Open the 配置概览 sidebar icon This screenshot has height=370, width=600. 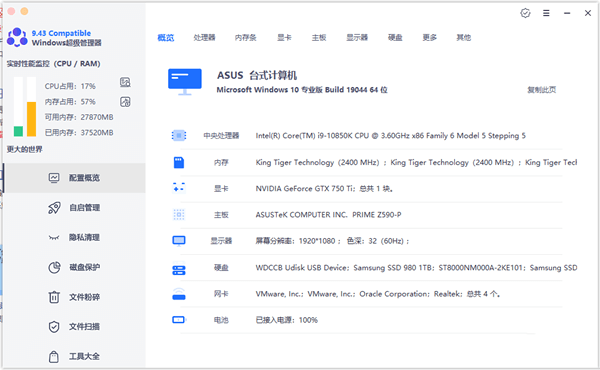click(54, 178)
